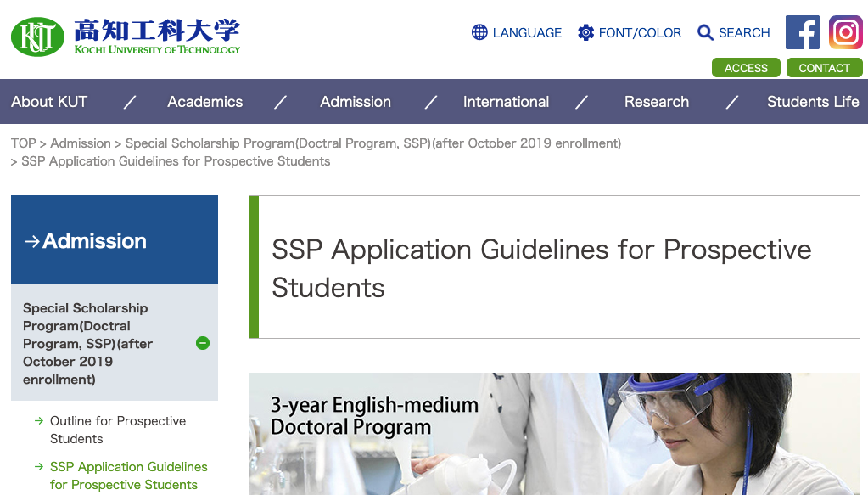Open the International menu
The height and width of the screenshot is (495, 868).
click(506, 102)
